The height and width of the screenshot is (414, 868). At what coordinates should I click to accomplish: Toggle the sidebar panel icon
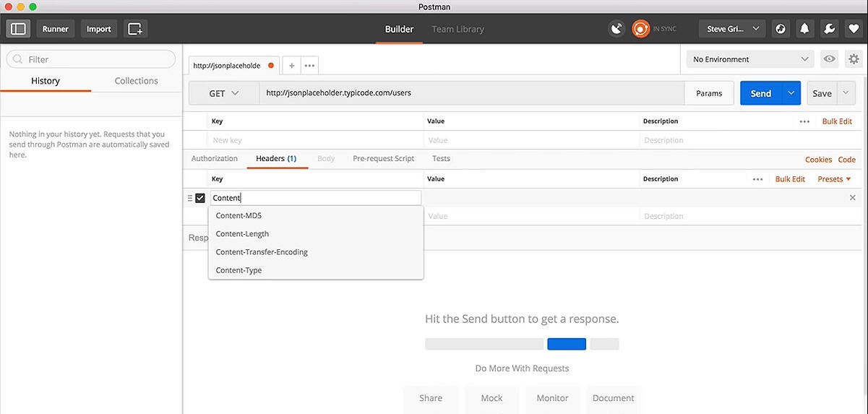(18, 29)
